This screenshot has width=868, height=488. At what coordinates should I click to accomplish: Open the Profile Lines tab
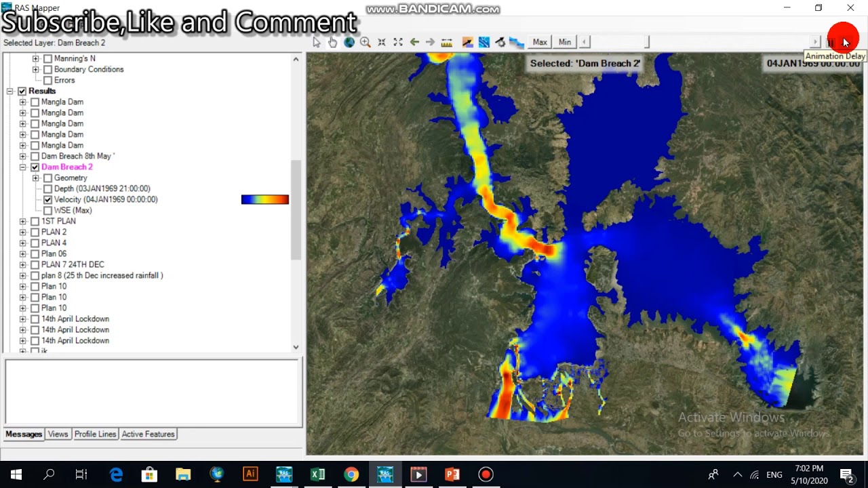pos(95,434)
